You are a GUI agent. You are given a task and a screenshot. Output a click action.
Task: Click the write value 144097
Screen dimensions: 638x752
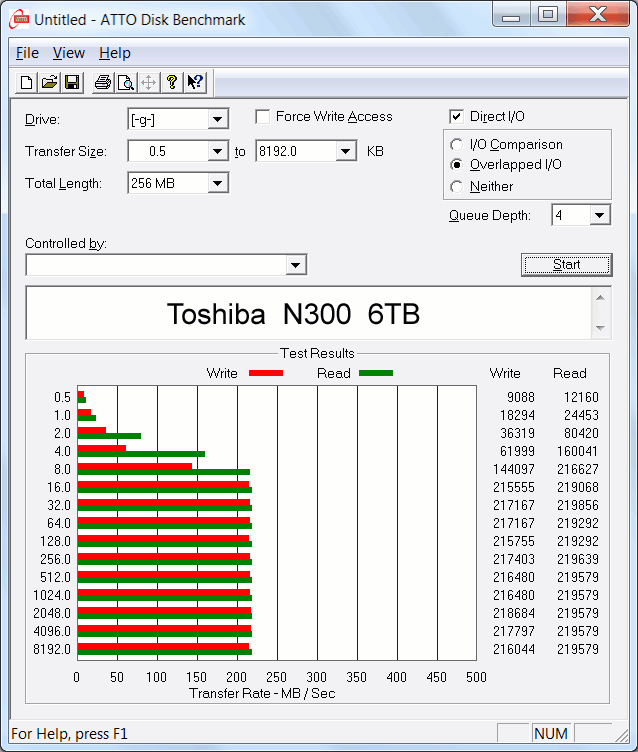[x=514, y=469]
